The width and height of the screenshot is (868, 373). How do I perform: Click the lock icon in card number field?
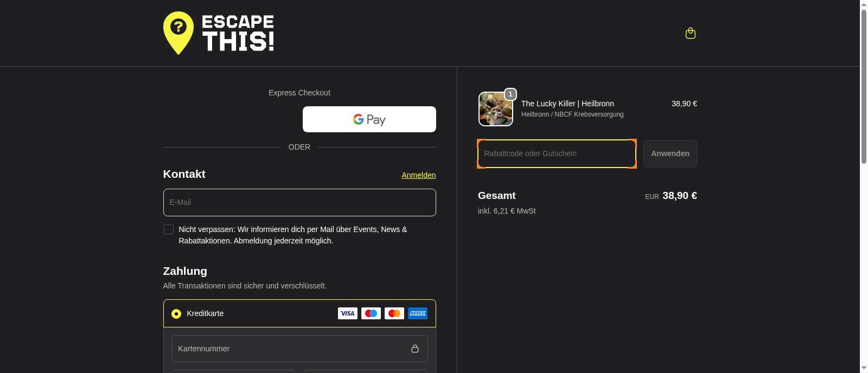[415, 349]
